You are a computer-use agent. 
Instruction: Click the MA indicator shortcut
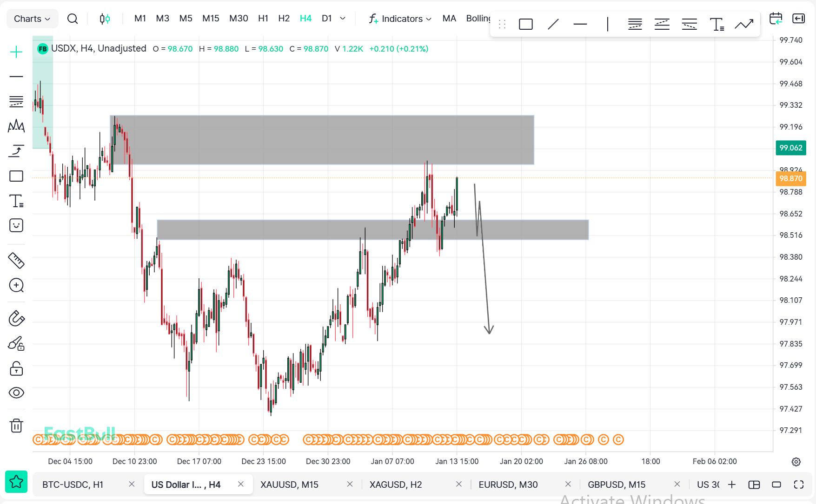click(x=449, y=19)
